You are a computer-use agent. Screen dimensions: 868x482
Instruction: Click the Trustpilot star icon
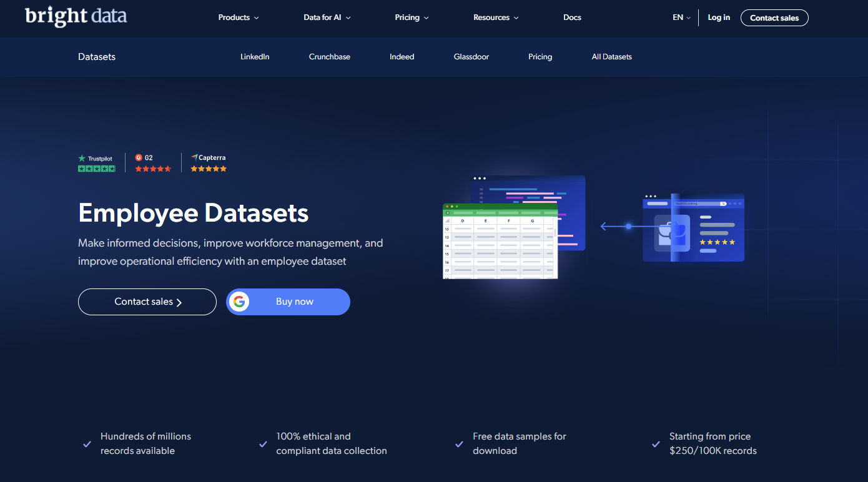tap(81, 157)
